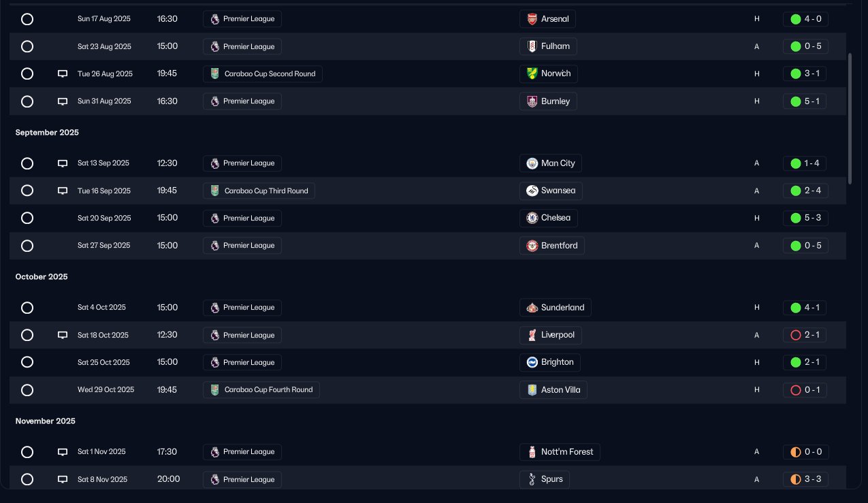This screenshot has width=868, height=503.
Task: Click the green win indicator beside 0 - 5 Fulham
Action: click(795, 46)
